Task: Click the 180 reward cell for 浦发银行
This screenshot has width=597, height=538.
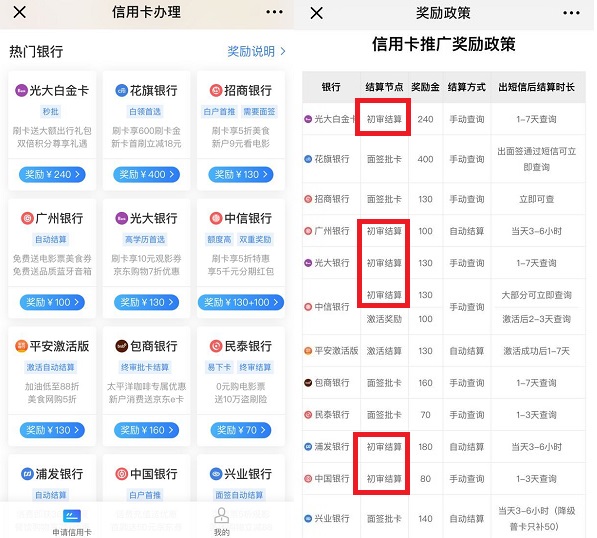Action: coord(425,447)
